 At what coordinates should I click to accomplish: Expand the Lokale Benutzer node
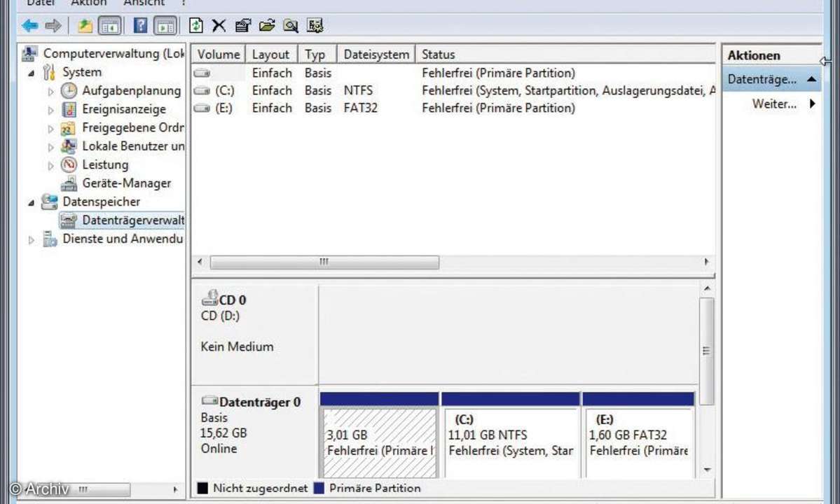pyautogui.click(x=51, y=146)
